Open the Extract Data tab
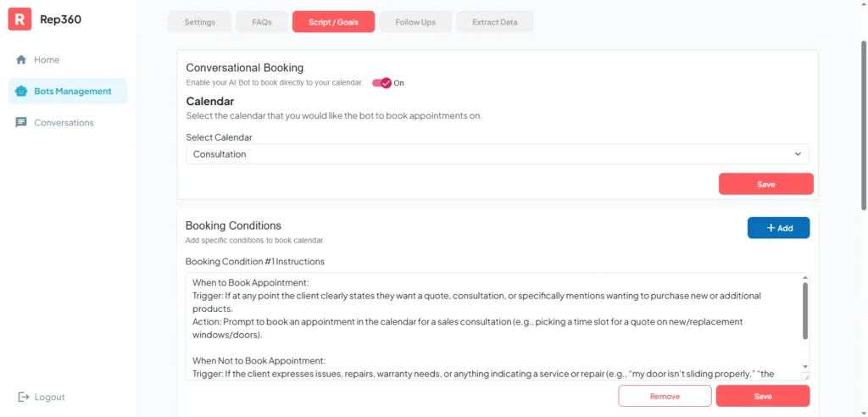Image resolution: width=868 pixels, height=417 pixels. 494,22
